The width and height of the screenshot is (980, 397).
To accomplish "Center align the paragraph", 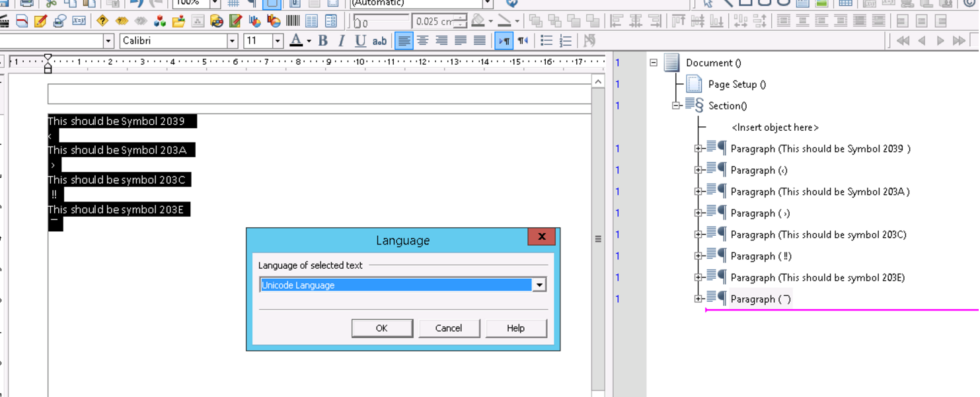I will tap(423, 41).
